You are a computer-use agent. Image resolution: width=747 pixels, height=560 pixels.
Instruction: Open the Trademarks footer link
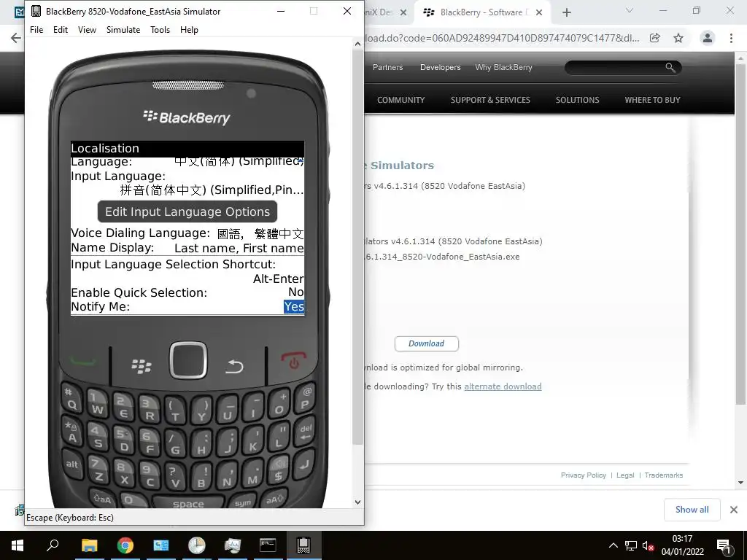pyautogui.click(x=664, y=475)
